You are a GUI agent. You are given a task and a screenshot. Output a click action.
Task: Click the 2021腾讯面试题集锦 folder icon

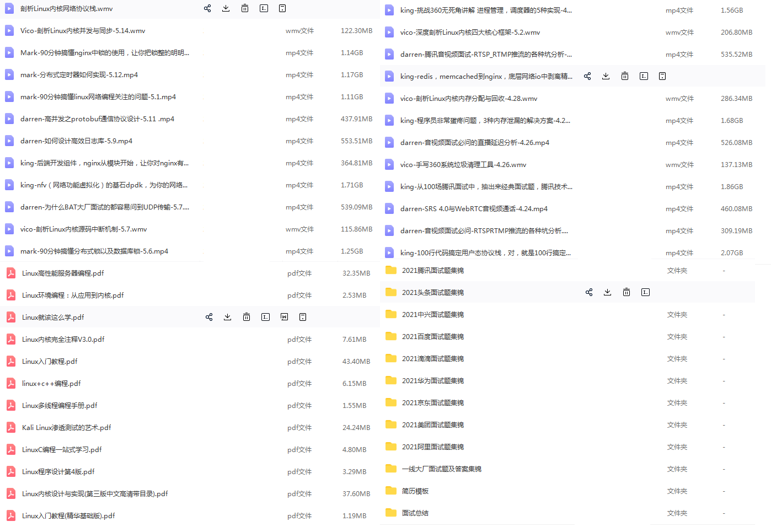[x=391, y=270]
